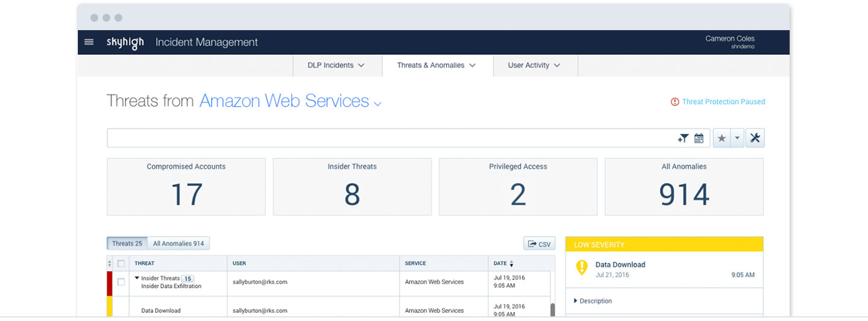
Task: Switch to the Threats 25 tab
Action: coord(127,243)
